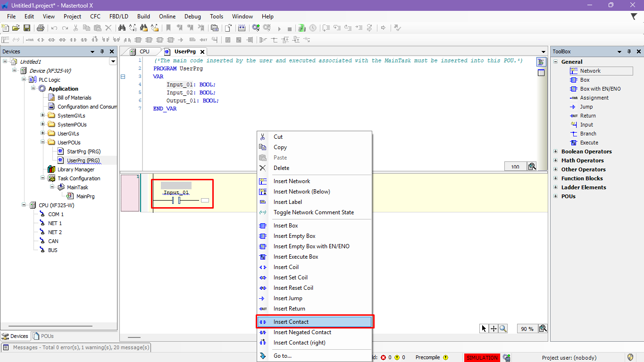Screen dimensions: 644x362
Task: Select the Box element in ToolBox
Action: coord(585,80)
